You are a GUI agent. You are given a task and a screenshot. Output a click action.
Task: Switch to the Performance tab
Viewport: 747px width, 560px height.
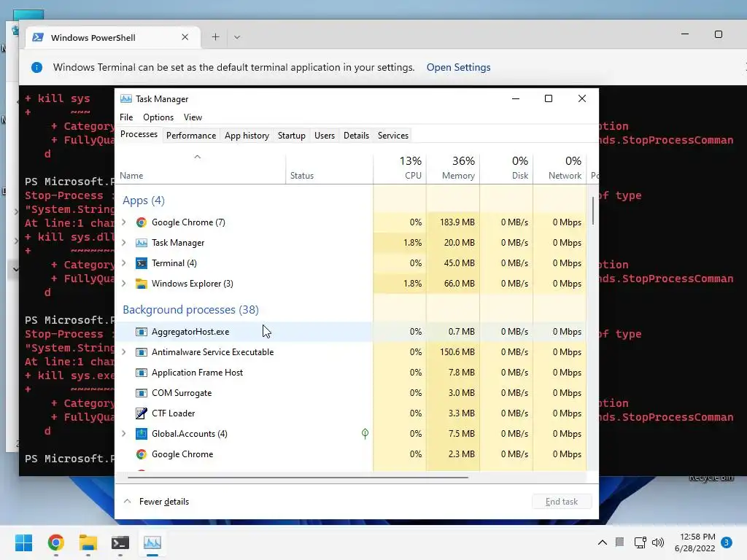pyautogui.click(x=191, y=136)
